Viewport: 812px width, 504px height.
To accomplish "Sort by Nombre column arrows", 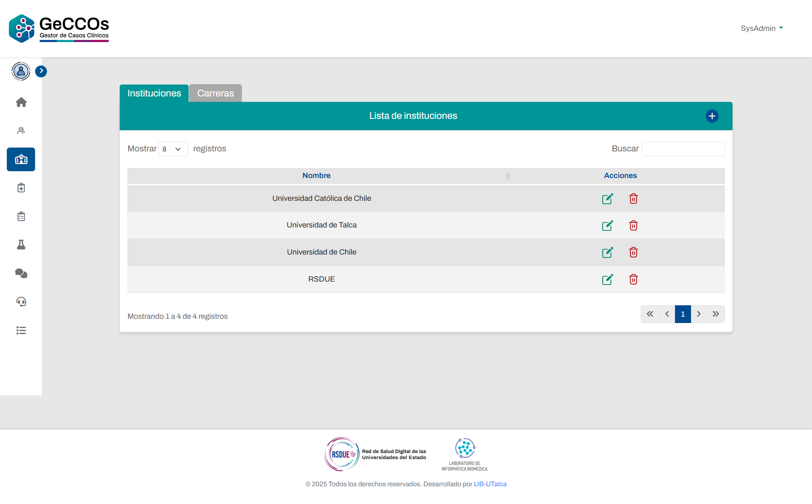I will tap(507, 176).
